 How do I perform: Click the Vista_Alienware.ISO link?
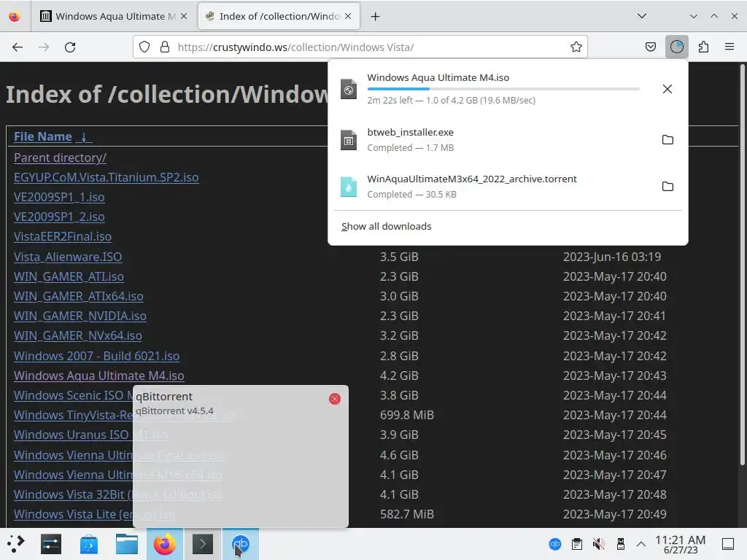click(x=68, y=257)
